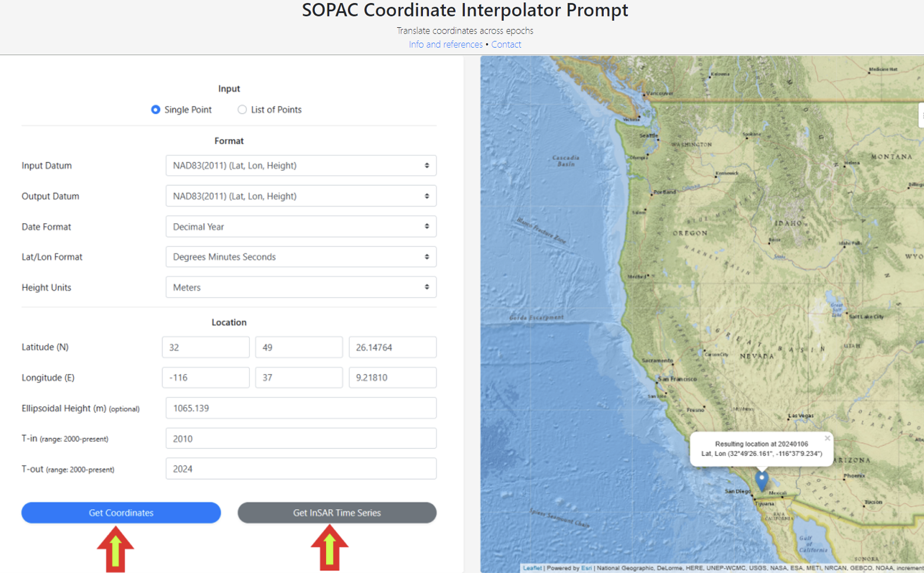Click the T-out year input

click(301, 469)
